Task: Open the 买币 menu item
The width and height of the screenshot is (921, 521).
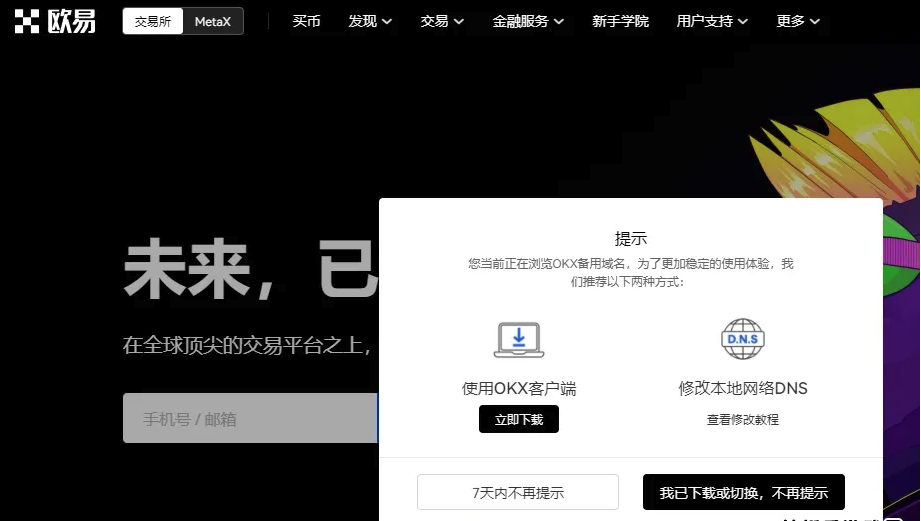Action: click(306, 21)
